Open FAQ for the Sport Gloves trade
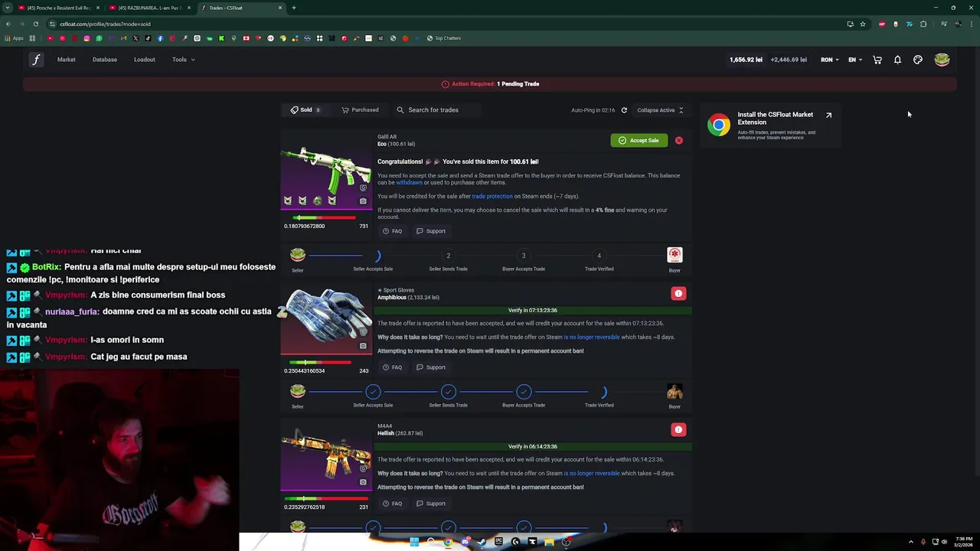 pos(392,367)
